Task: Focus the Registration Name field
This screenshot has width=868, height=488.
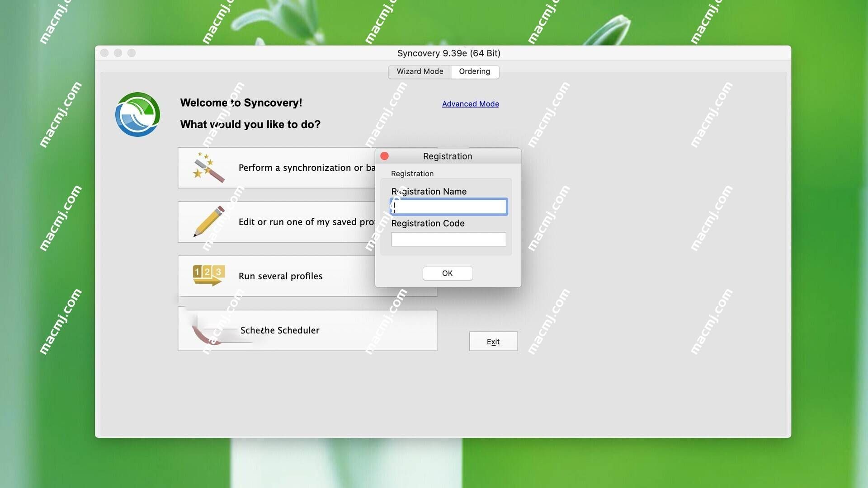Action: coord(448,206)
